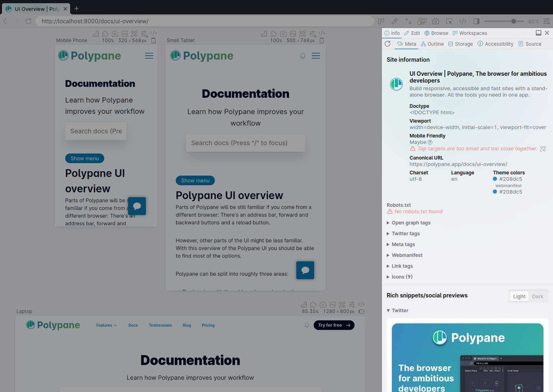This screenshot has height=392, width=553.
Task: Switch to the Edit panel tab
Action: (412, 33)
